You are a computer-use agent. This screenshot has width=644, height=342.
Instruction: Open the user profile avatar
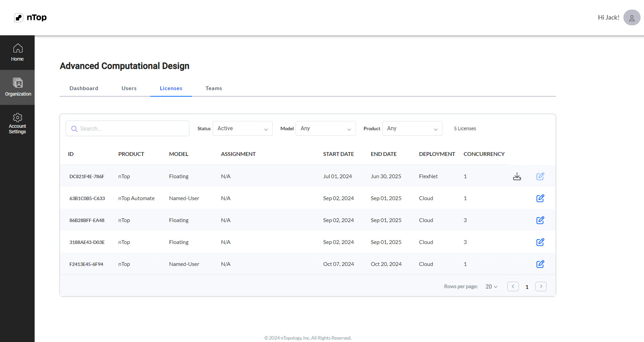coord(632,17)
